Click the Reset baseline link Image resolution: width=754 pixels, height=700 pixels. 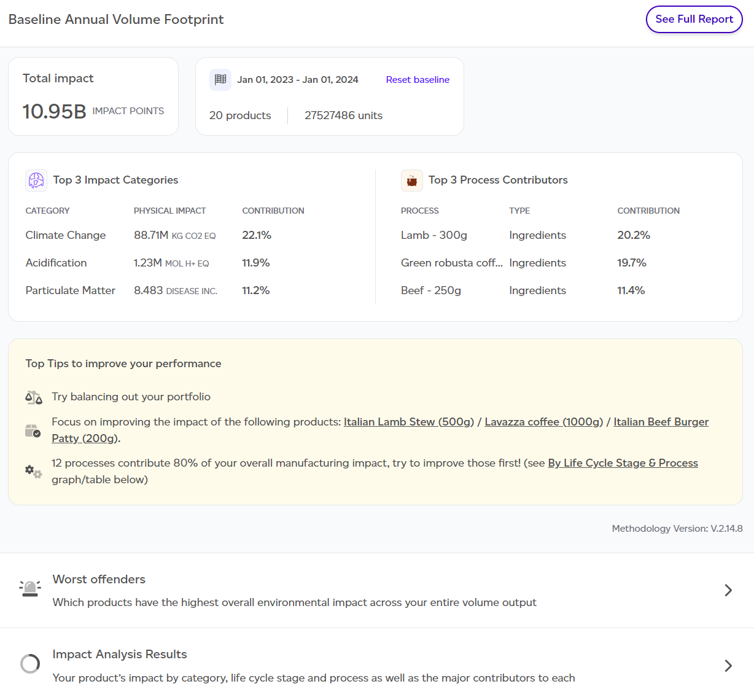point(418,80)
